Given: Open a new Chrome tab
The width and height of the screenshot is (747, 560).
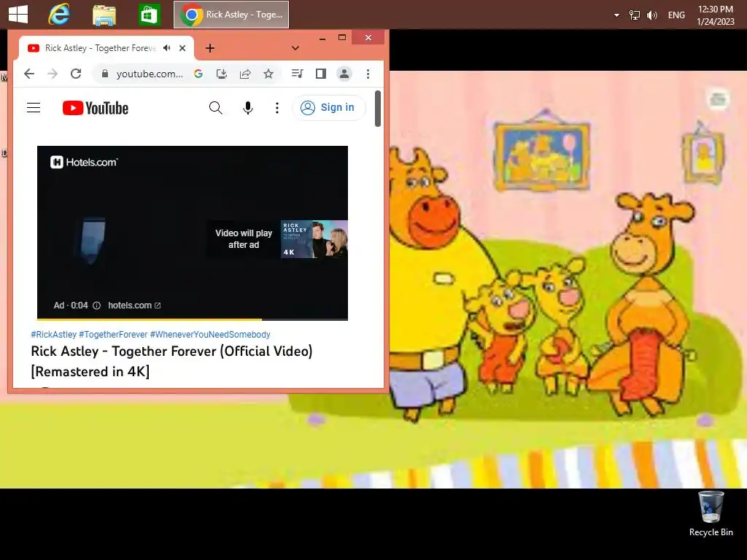Looking at the screenshot, I should (209, 48).
